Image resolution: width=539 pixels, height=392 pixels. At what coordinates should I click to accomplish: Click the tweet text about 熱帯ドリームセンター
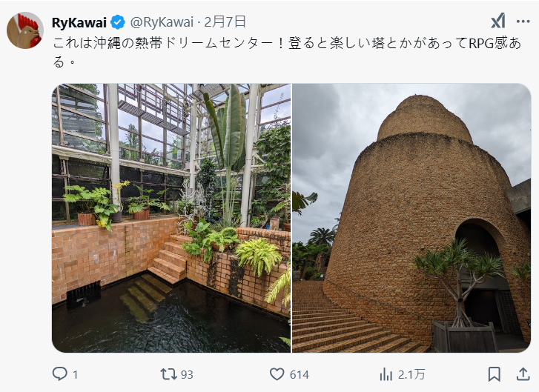tap(287, 53)
